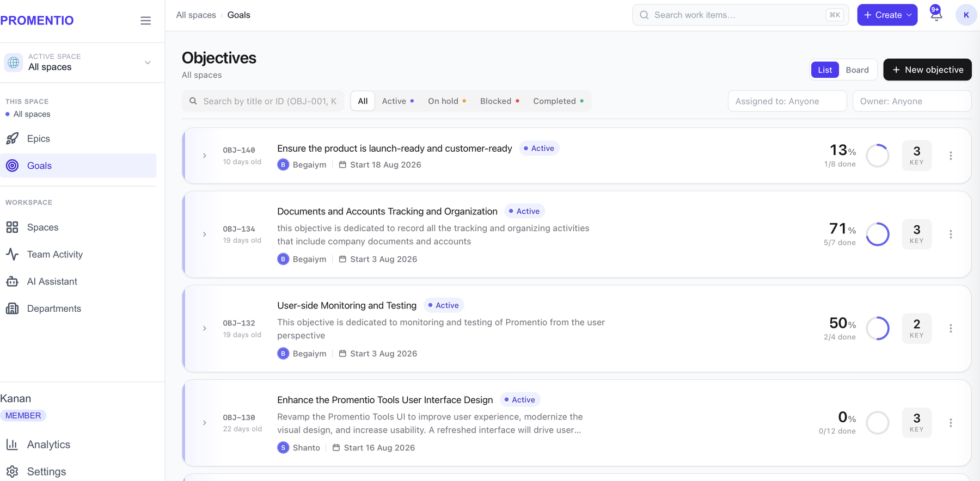Click All spaces under This Space
Screen dimensions: 980x481
pos(32,114)
